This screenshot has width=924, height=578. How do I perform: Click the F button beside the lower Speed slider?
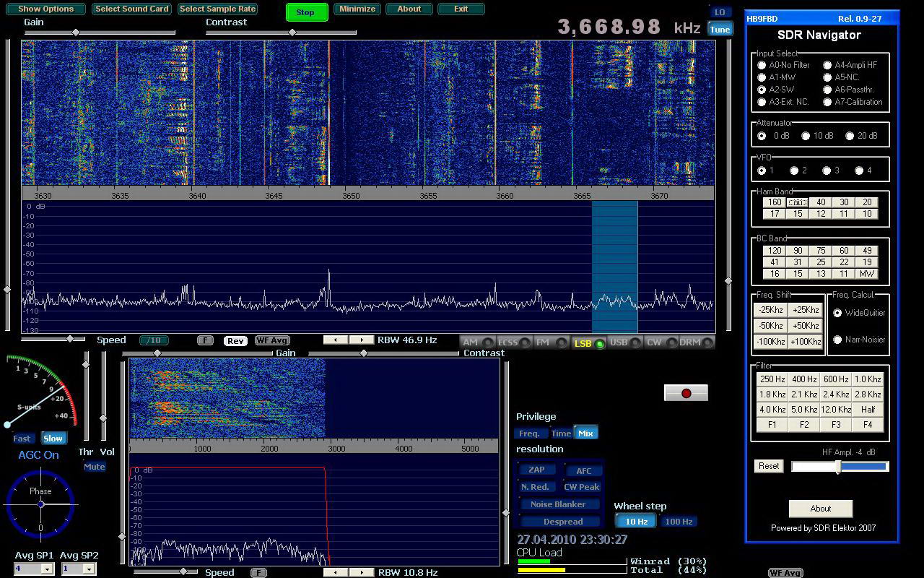click(258, 573)
